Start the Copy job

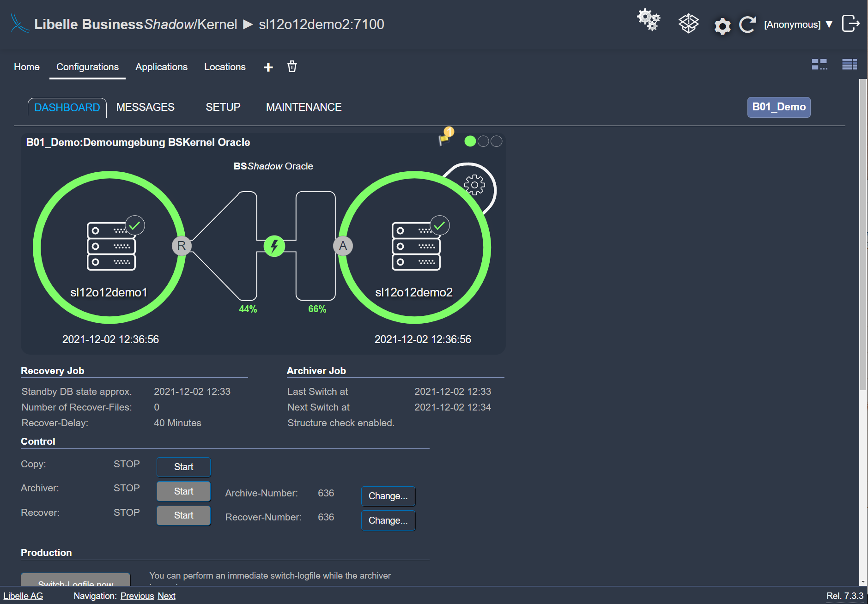[x=184, y=467]
